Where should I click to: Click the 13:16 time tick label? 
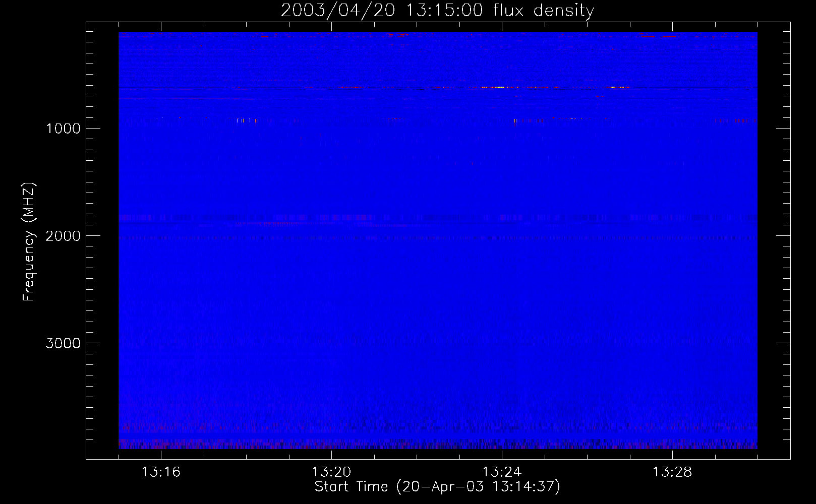coord(161,472)
